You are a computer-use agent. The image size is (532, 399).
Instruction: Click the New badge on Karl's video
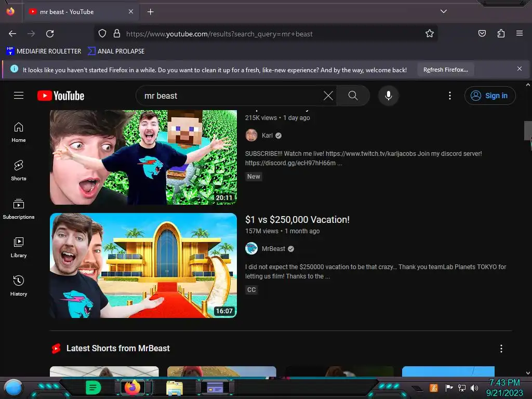coord(254,177)
